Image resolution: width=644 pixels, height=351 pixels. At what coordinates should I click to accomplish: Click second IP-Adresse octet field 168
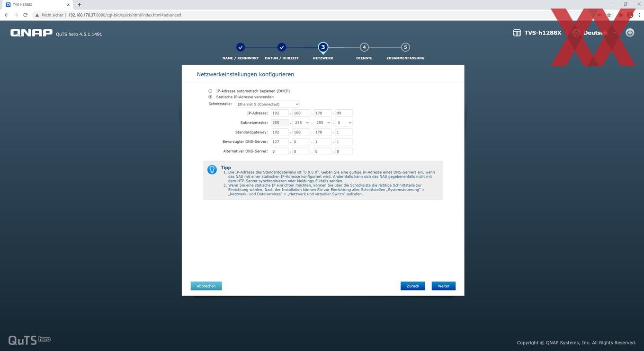(301, 113)
